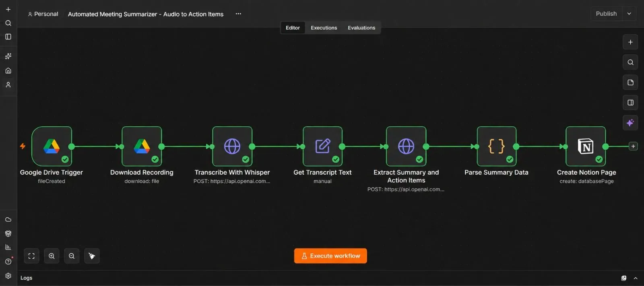
Task: Click the 'download: file' subtitle text
Action: pyautogui.click(x=142, y=181)
